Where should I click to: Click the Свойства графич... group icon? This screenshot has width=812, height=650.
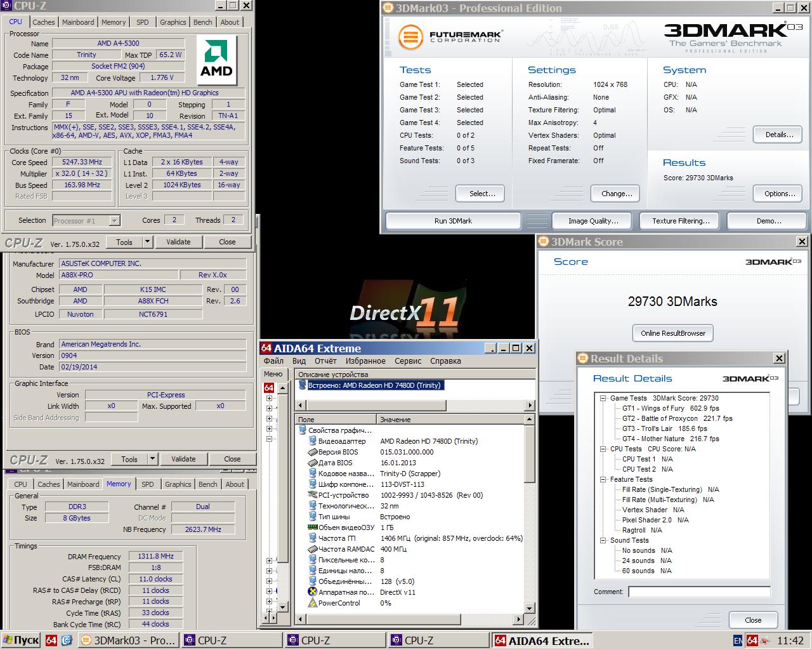pyautogui.click(x=302, y=430)
